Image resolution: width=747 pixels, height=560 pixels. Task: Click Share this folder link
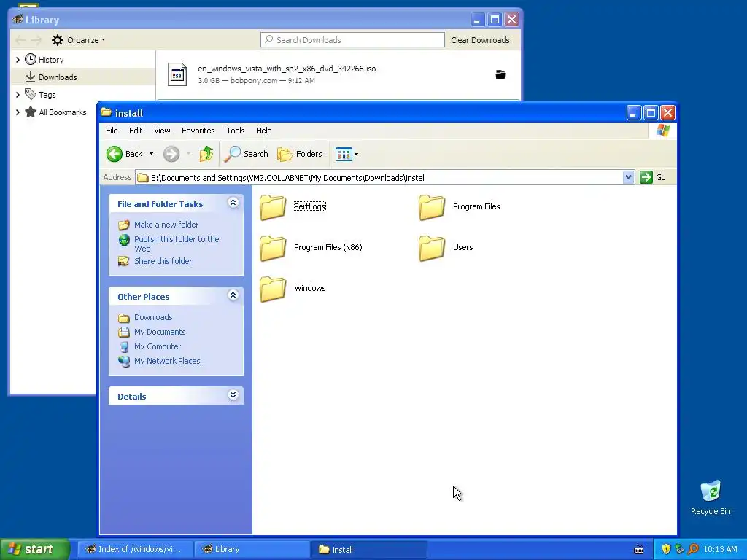click(x=163, y=261)
